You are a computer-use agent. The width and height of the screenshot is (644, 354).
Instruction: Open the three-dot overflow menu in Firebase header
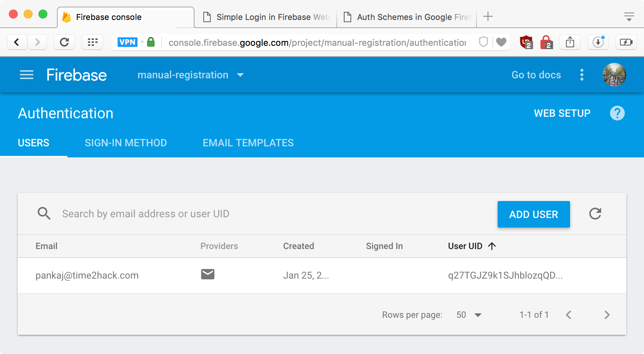(x=582, y=75)
